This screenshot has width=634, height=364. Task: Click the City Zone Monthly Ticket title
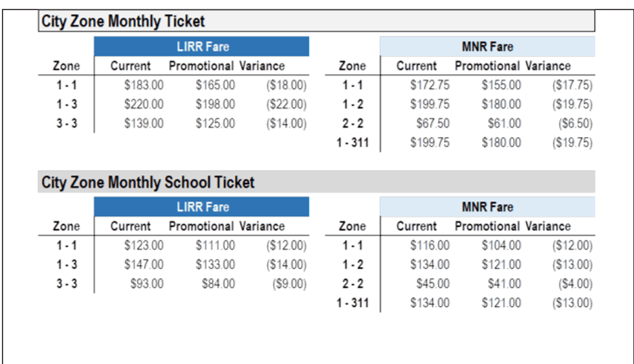click(x=123, y=21)
